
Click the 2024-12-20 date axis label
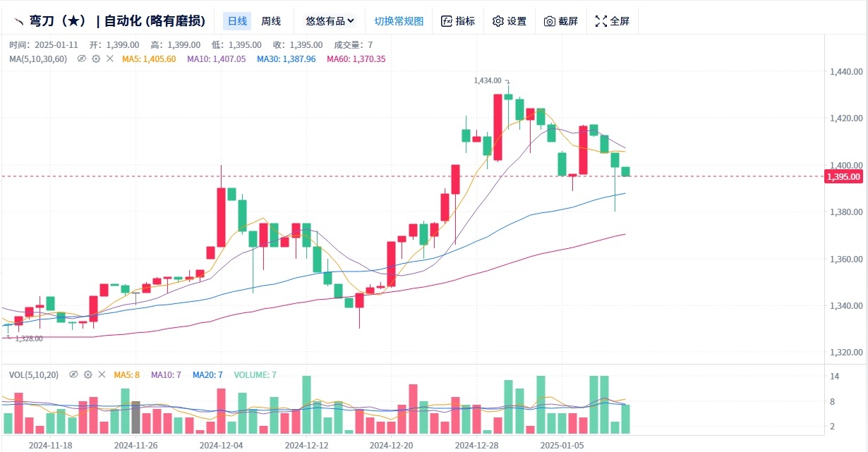[x=392, y=445]
